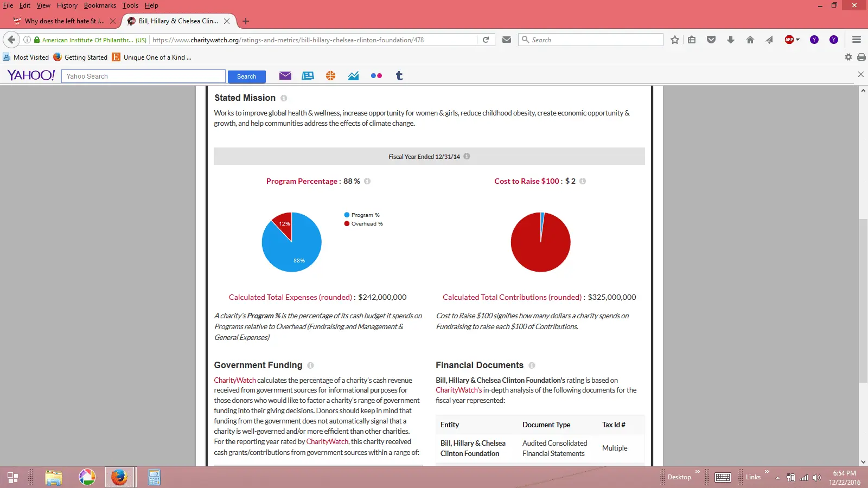Open the History menu
This screenshot has height=488, width=868.
(x=67, y=5)
